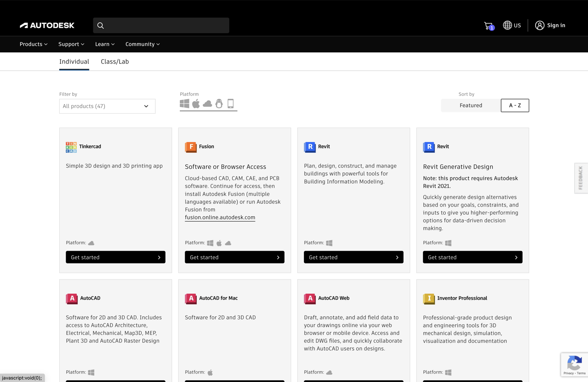This screenshot has width=588, height=382.
Task: Filter by mobile device platform icon
Action: click(x=230, y=104)
